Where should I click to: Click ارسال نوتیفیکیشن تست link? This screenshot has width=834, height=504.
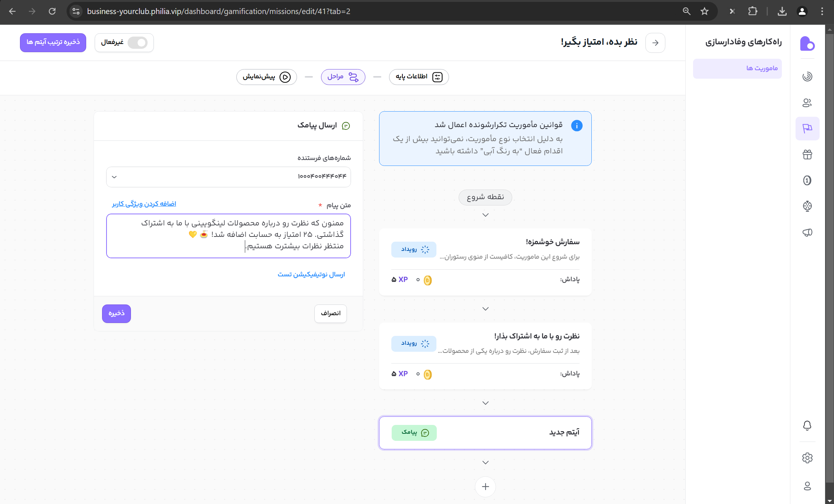pos(311,275)
